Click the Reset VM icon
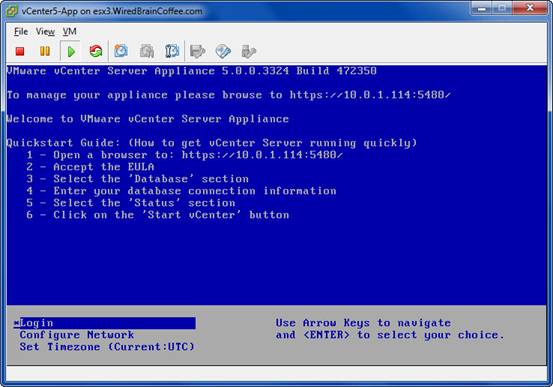 pos(96,52)
